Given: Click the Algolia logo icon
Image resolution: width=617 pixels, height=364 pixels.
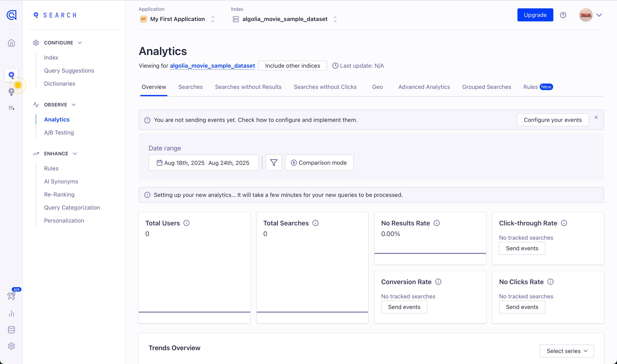Looking at the screenshot, I should (x=11, y=15).
